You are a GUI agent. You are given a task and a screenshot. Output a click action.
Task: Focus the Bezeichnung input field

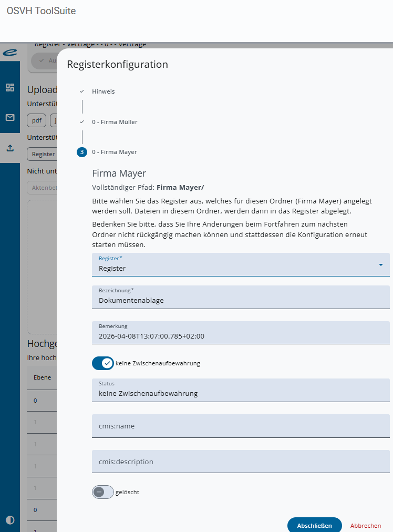(241, 297)
